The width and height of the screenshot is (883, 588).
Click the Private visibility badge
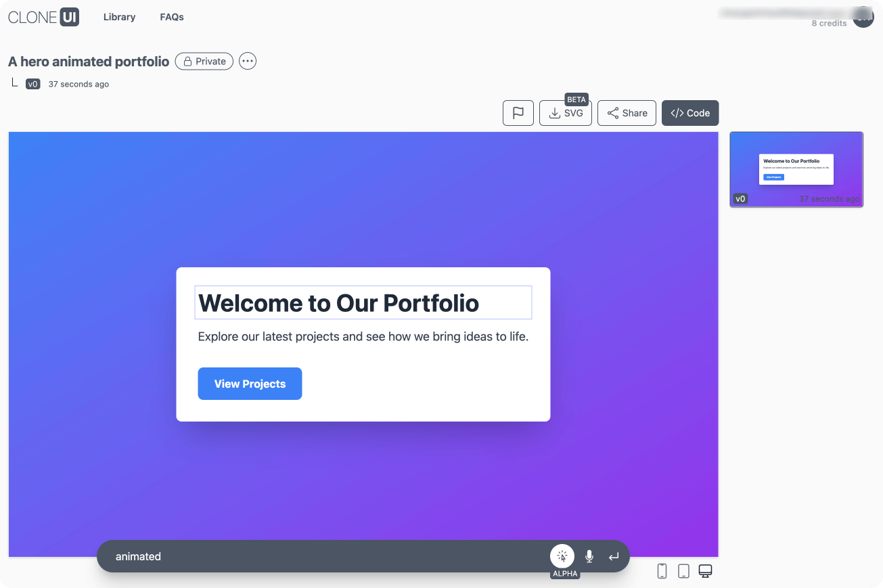[x=204, y=62]
